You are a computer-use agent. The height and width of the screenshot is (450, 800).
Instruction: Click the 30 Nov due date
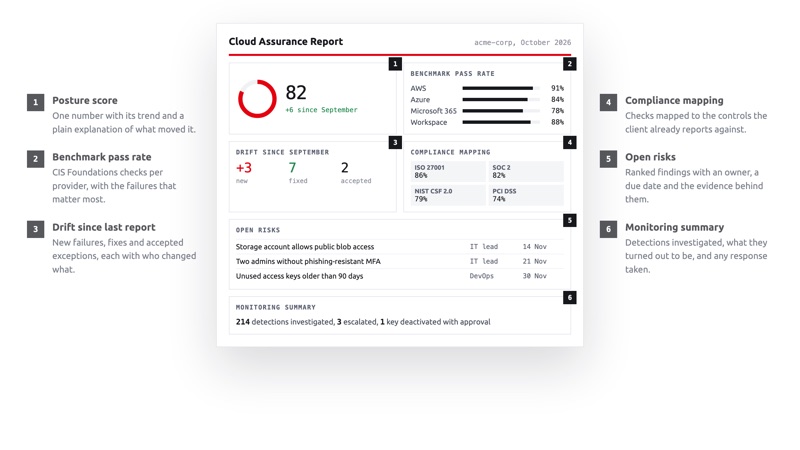pyautogui.click(x=534, y=276)
